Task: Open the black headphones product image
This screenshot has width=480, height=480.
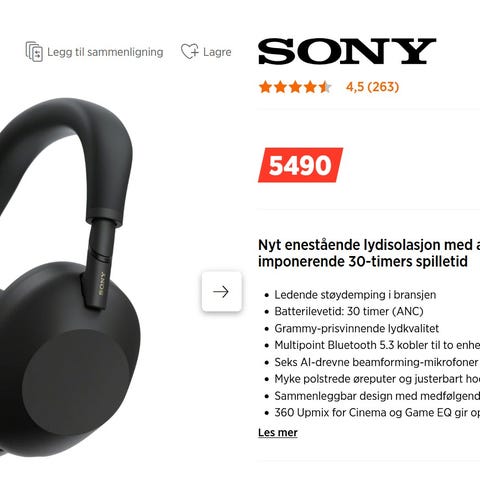Action: pos(68,277)
